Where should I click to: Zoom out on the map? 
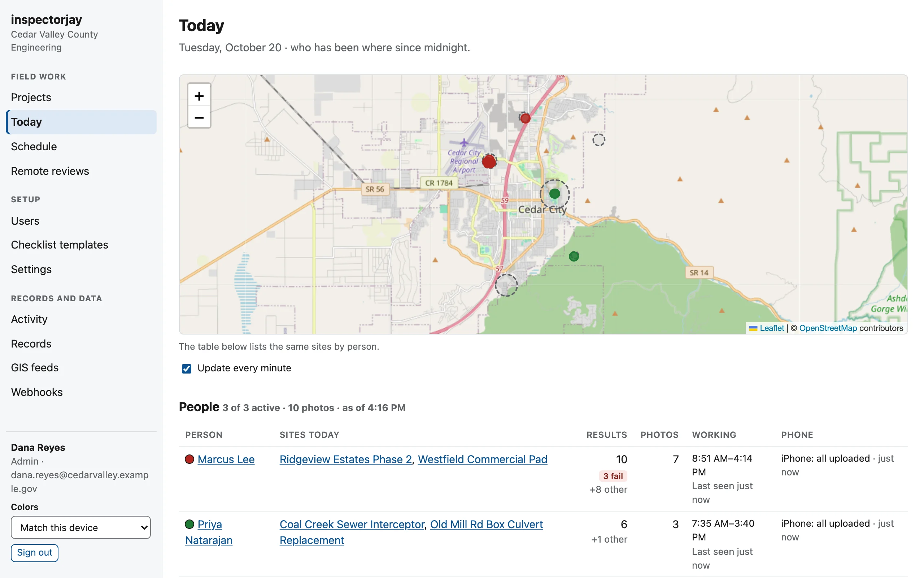[199, 117]
